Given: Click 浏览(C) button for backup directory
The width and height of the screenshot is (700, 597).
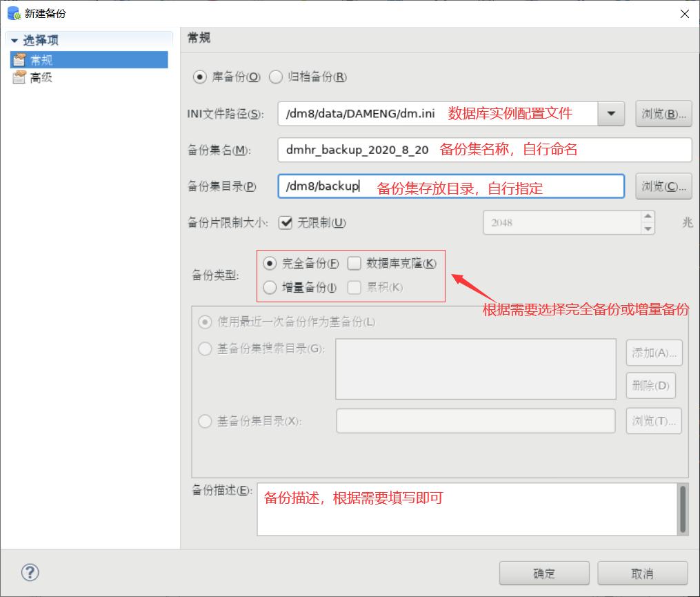Looking at the screenshot, I should pyautogui.click(x=663, y=186).
